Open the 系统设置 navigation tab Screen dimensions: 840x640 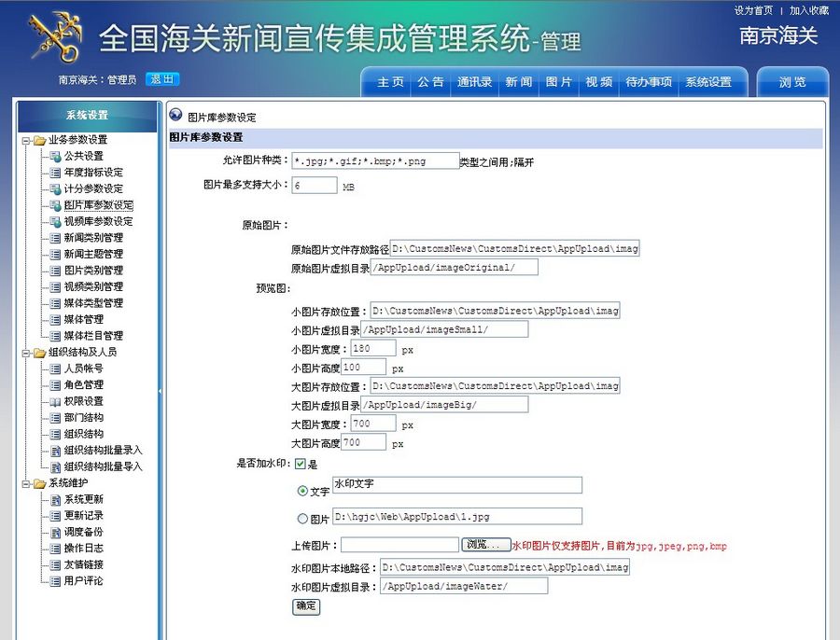point(708,82)
